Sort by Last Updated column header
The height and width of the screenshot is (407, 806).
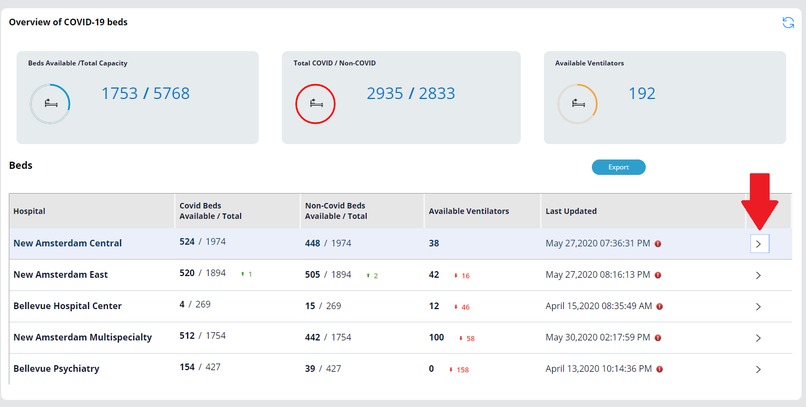coord(571,211)
